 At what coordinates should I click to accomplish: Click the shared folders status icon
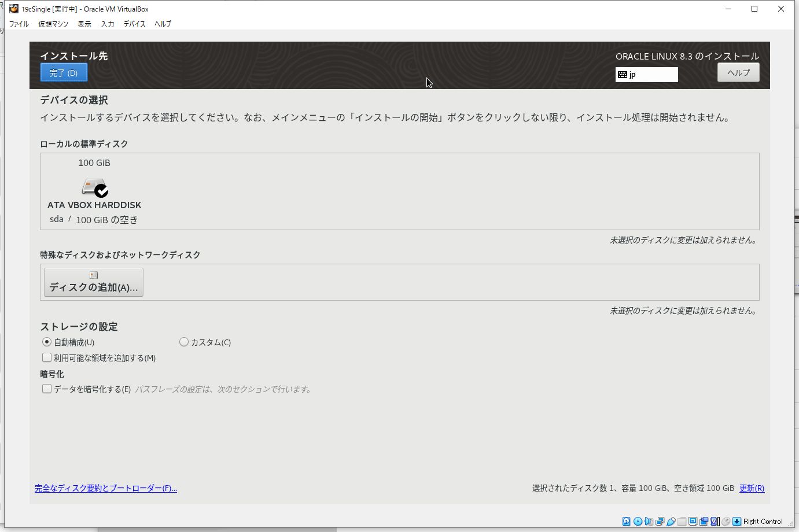(x=682, y=521)
